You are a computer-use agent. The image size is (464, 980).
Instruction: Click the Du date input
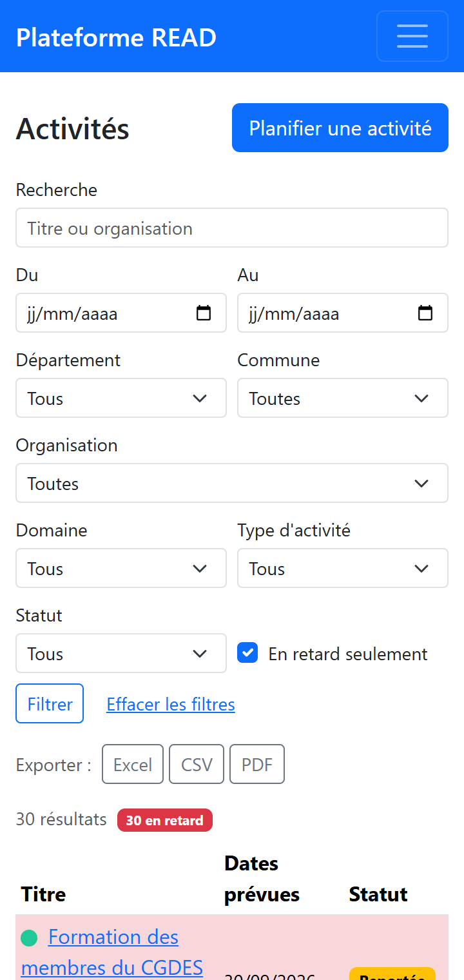click(121, 313)
